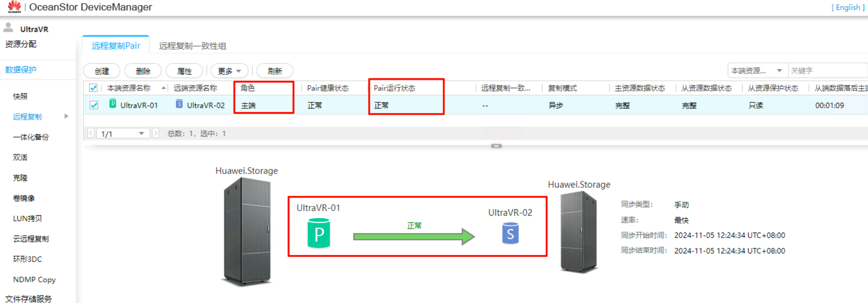Click the Huawei logo icon
868x303 pixels.
[x=14, y=7]
